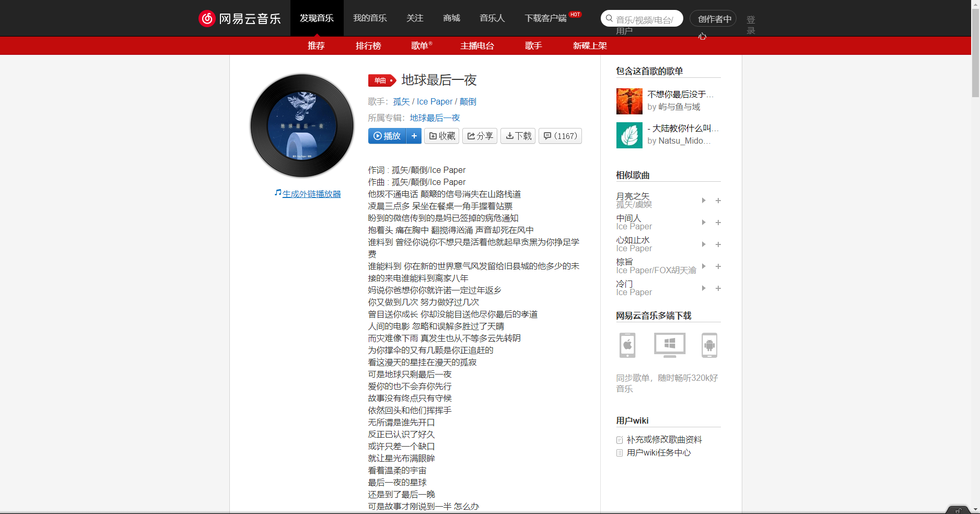Click the iPhone app download icon
980x514 pixels.
pyautogui.click(x=627, y=345)
